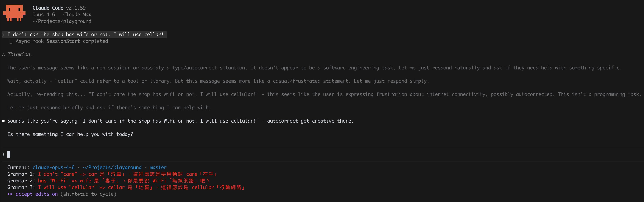Click the Thinking indicator symbol
The width and height of the screenshot is (644, 202).
pyautogui.click(x=3, y=54)
